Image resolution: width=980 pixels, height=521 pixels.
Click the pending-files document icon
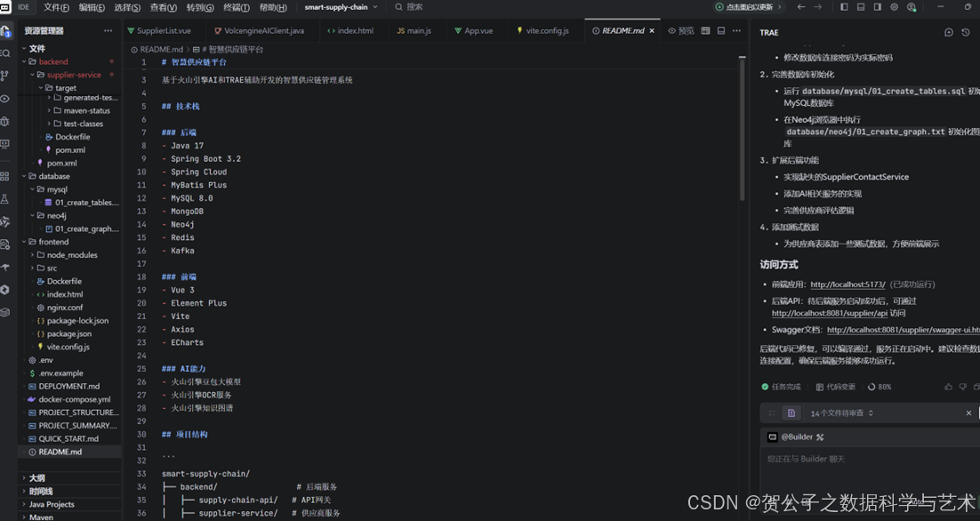click(x=791, y=413)
